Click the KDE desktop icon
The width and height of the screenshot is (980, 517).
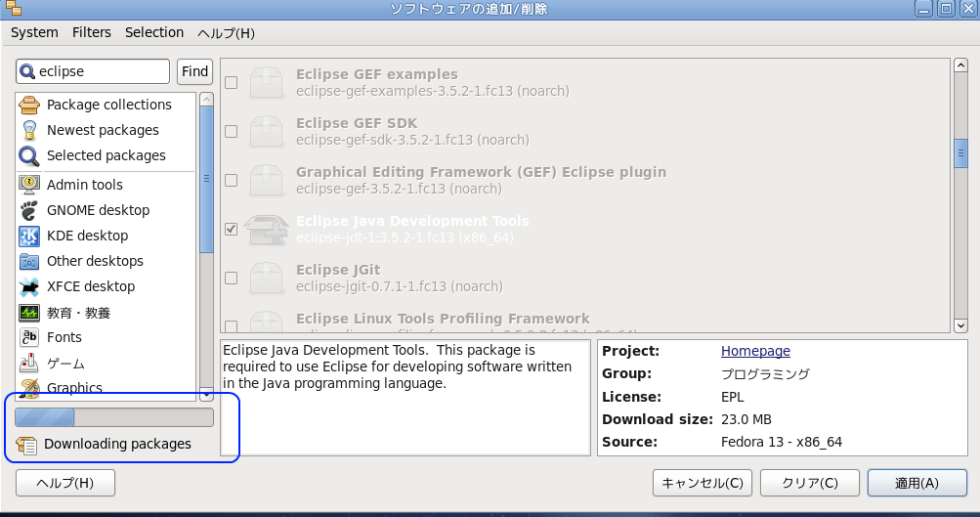coord(28,236)
